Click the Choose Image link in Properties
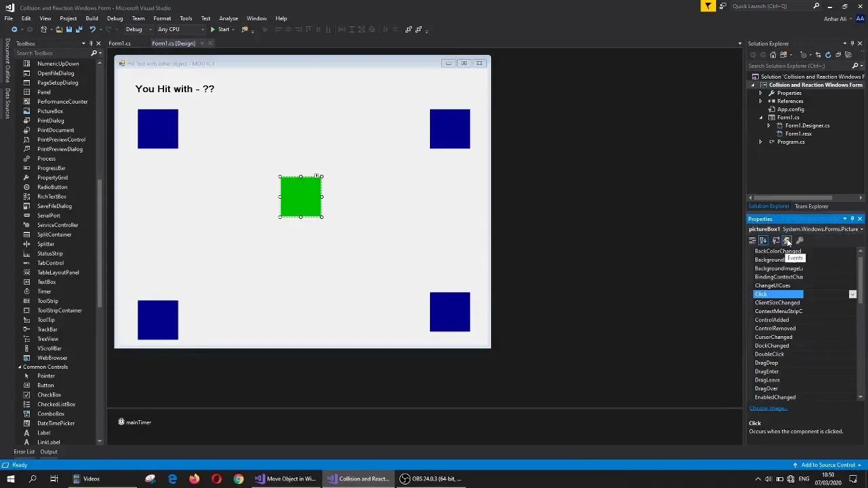Screen dimensions: 868x488 (x=767, y=407)
